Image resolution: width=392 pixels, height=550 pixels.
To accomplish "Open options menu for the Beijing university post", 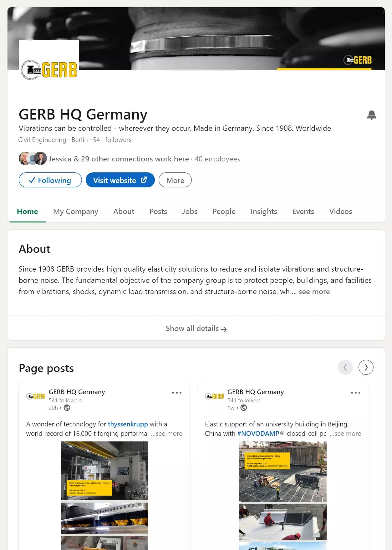I will (356, 392).
